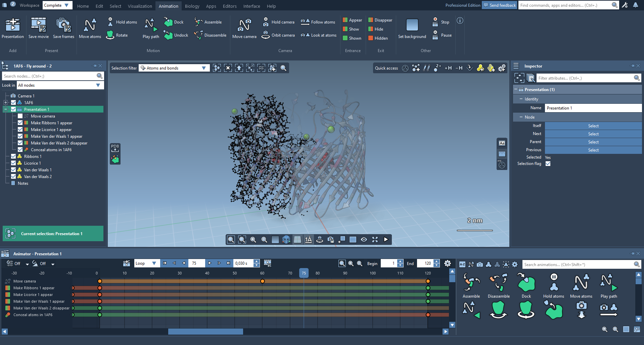This screenshot has height=345, width=644.
Task: Click the Appear entrance color swatch
Action: 345,20
